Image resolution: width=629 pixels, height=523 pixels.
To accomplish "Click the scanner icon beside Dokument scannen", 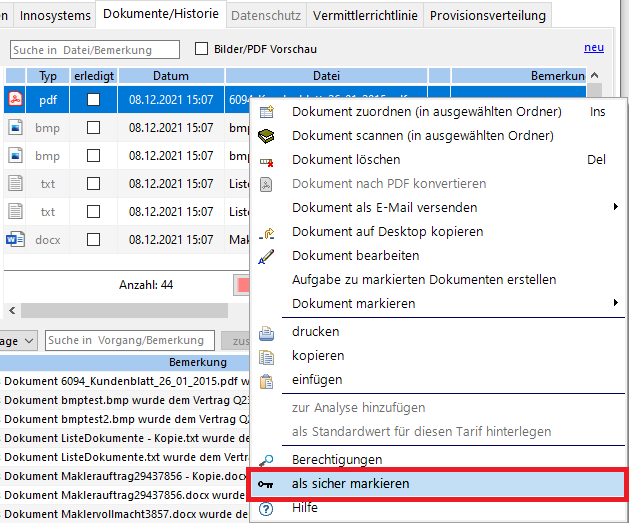I will click(266, 136).
